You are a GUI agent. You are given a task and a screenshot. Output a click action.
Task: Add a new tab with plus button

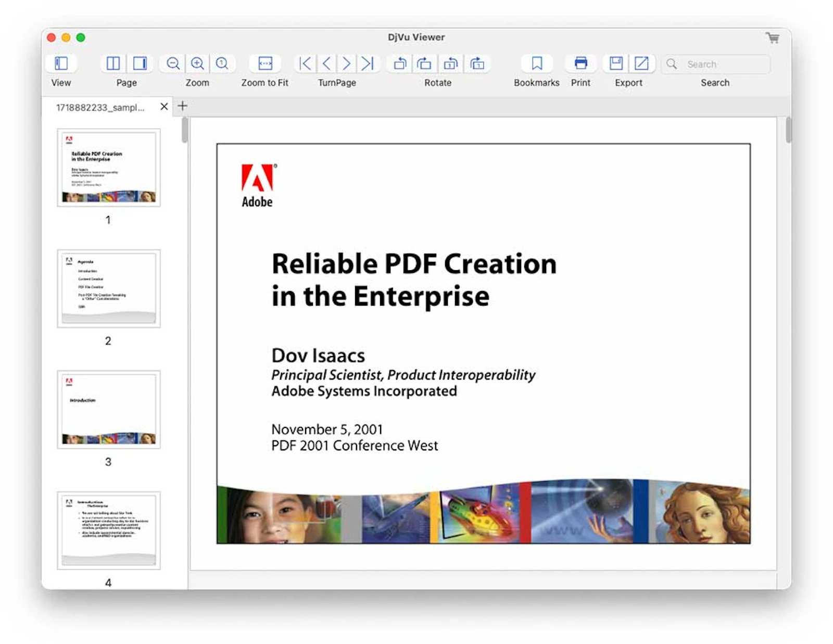click(182, 106)
